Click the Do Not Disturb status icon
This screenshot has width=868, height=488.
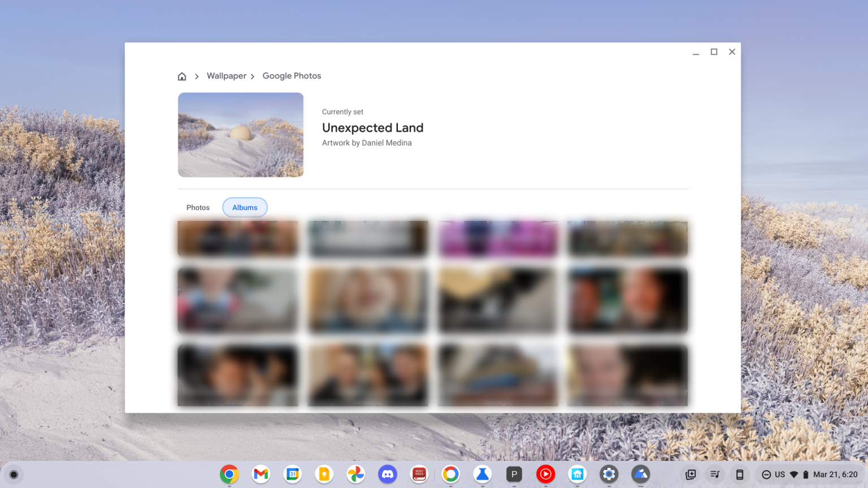[766, 474]
